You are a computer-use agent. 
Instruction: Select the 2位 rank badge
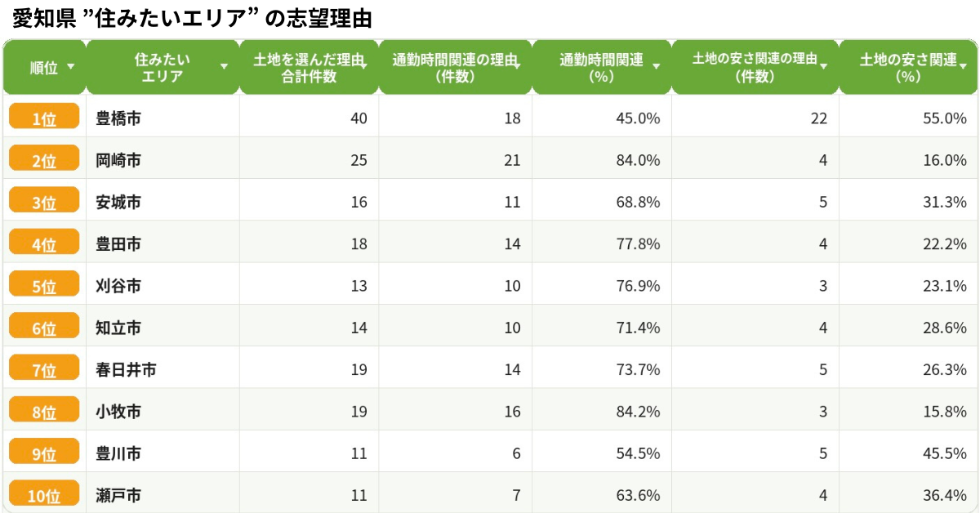(44, 160)
